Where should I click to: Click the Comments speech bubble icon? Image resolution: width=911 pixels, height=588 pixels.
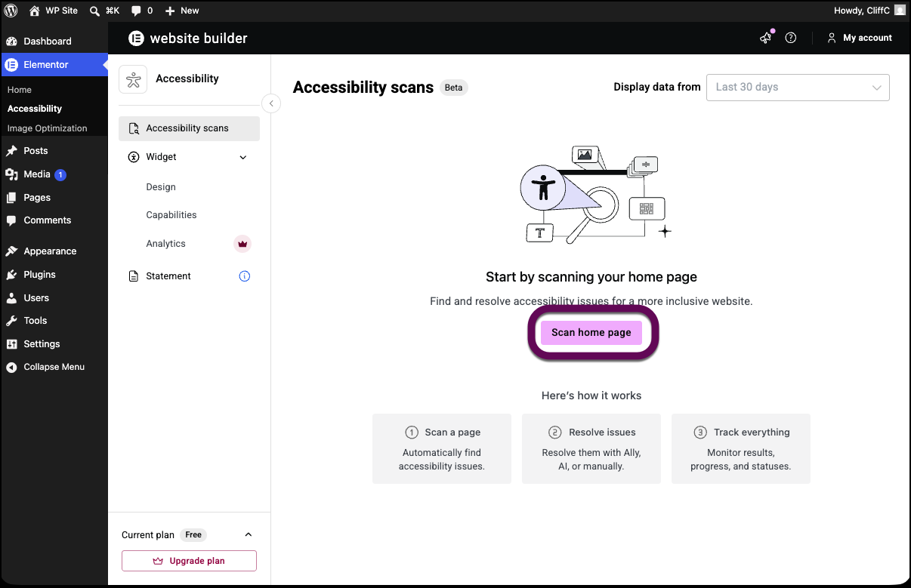11,221
